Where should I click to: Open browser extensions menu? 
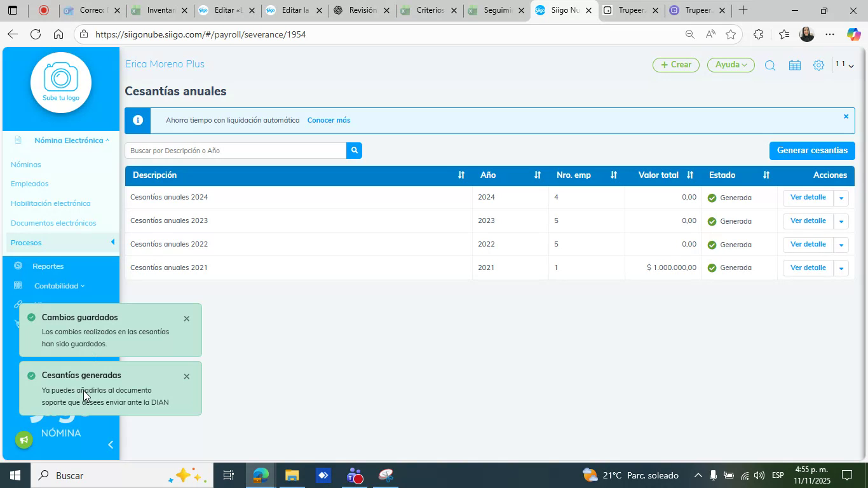coord(758,34)
